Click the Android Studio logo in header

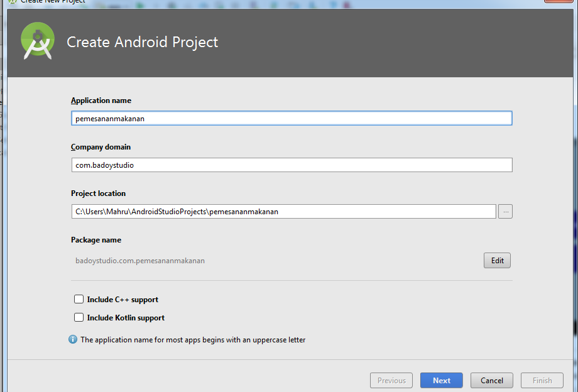tap(37, 41)
